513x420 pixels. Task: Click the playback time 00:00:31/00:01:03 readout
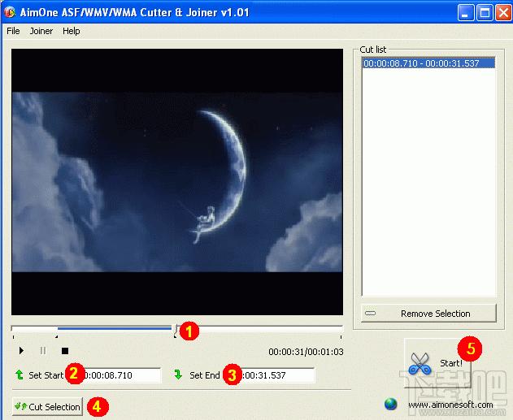click(x=306, y=352)
